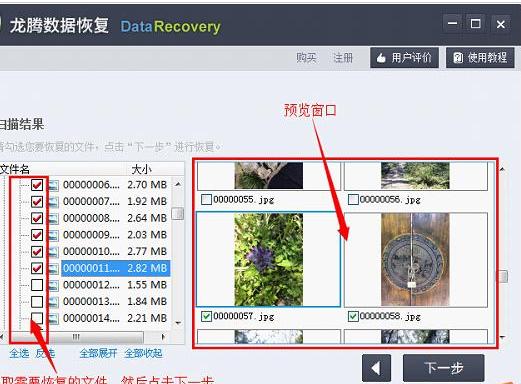
Task: Open 用户评价 user reviews
Action: coord(404,58)
